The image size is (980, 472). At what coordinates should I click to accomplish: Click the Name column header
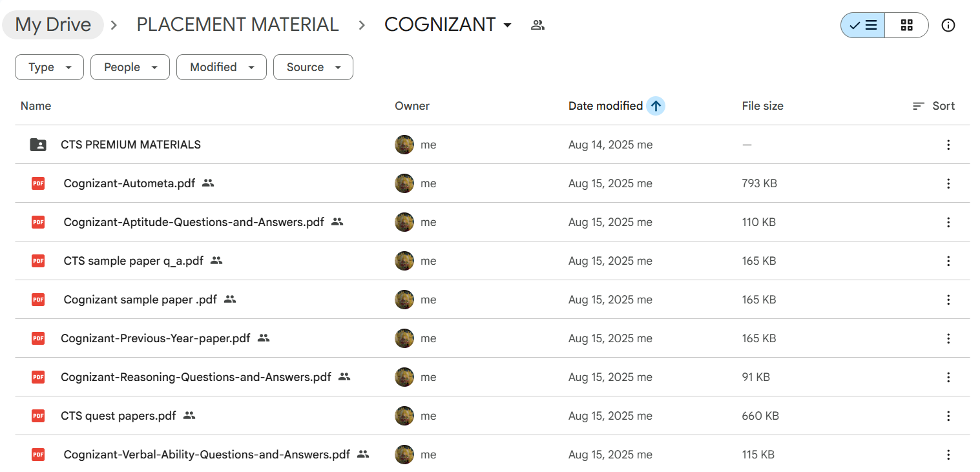coord(36,106)
